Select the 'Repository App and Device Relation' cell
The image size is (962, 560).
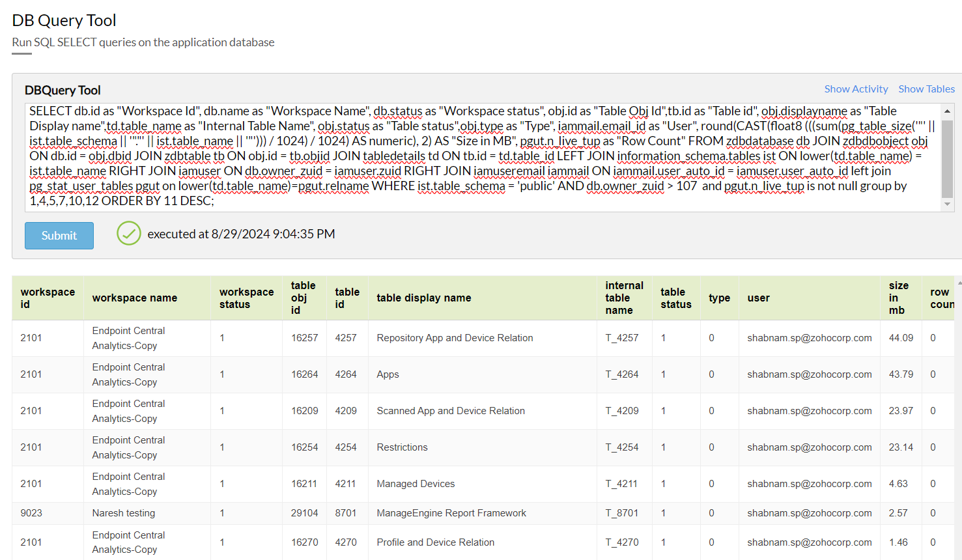(x=455, y=338)
